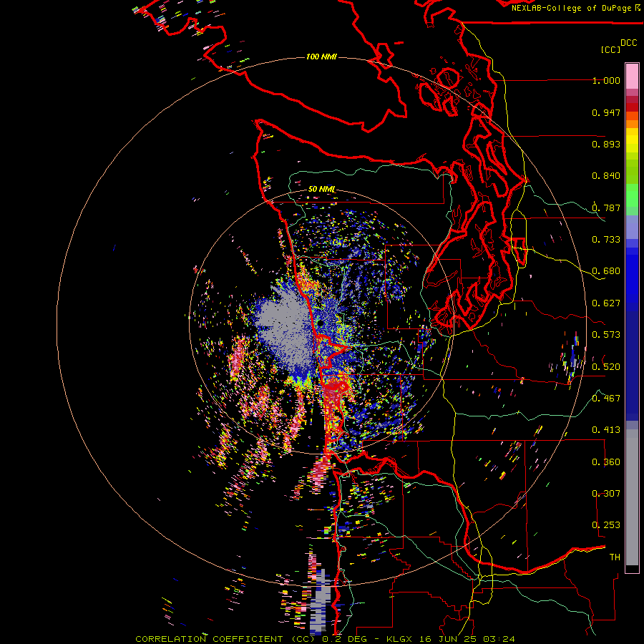Viewport: 644px width, 644px height.
Task: Select the 0.360 legend value
Action: tap(606, 462)
